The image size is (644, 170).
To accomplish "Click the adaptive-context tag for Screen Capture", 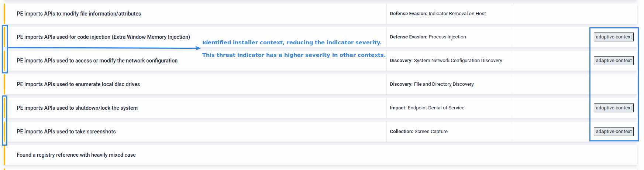I will (613, 132).
